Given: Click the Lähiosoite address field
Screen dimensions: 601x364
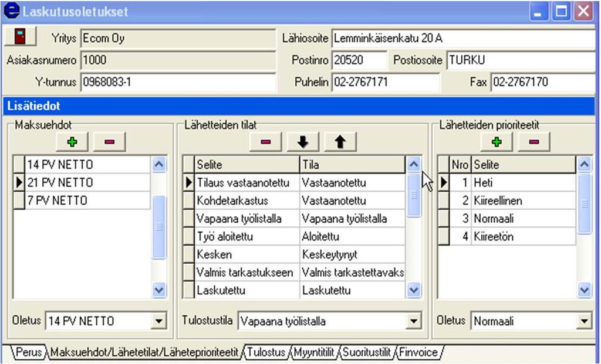Looking at the screenshot, I should coord(463,39).
